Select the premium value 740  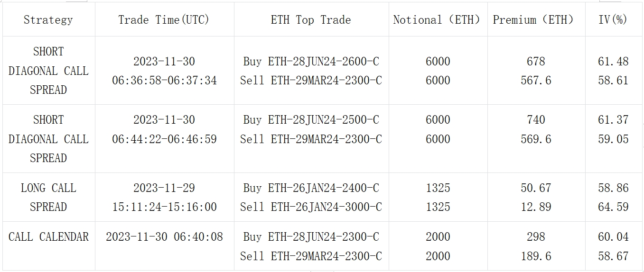point(536,120)
